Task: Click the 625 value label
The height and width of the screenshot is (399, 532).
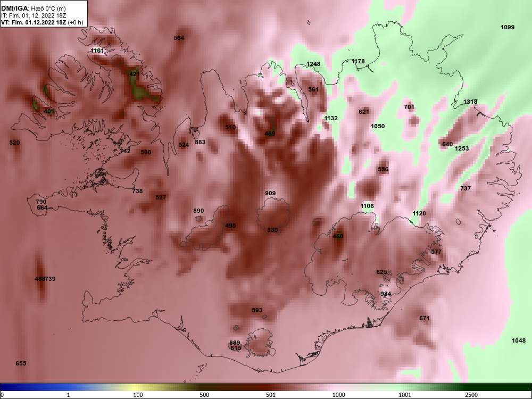Action: [x=381, y=272]
